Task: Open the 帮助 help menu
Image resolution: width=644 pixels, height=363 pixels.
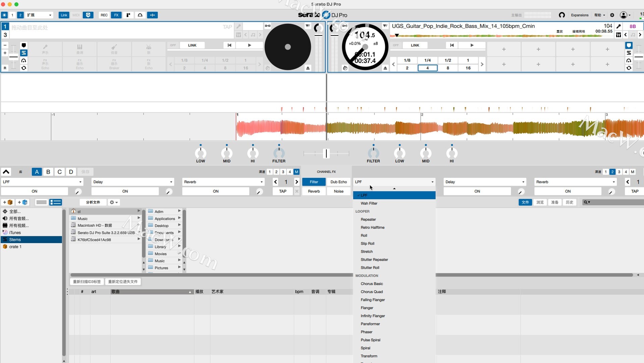Action: tap(599, 15)
